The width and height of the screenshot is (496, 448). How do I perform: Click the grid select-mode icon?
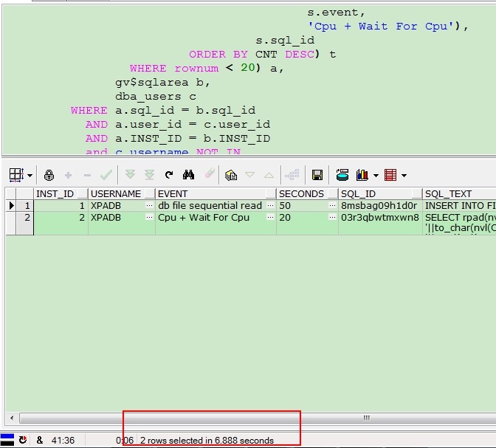coord(16,175)
